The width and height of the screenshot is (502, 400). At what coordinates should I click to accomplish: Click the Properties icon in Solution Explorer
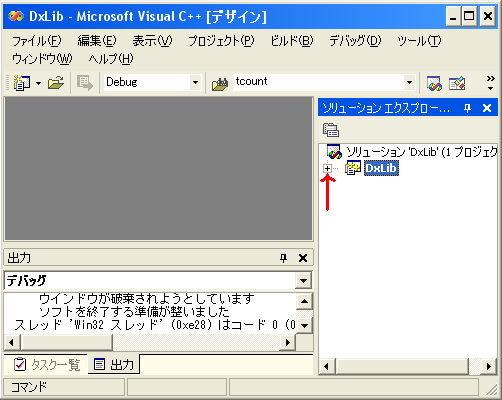331,130
